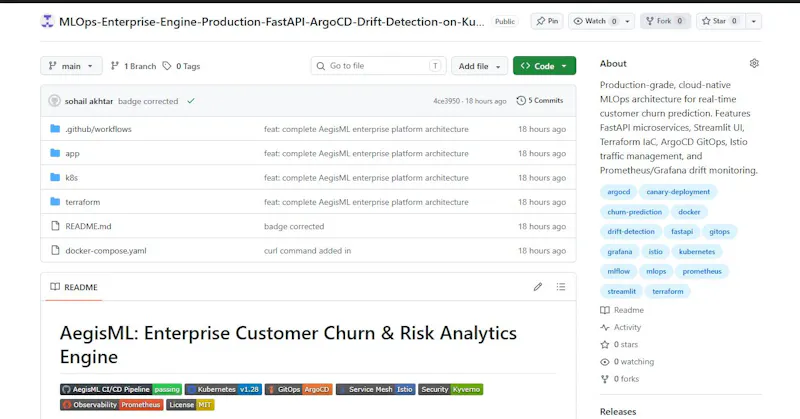Click sohail akhtar's commit author avatar
Viewport: 800px width, 419px height.
tap(55, 101)
